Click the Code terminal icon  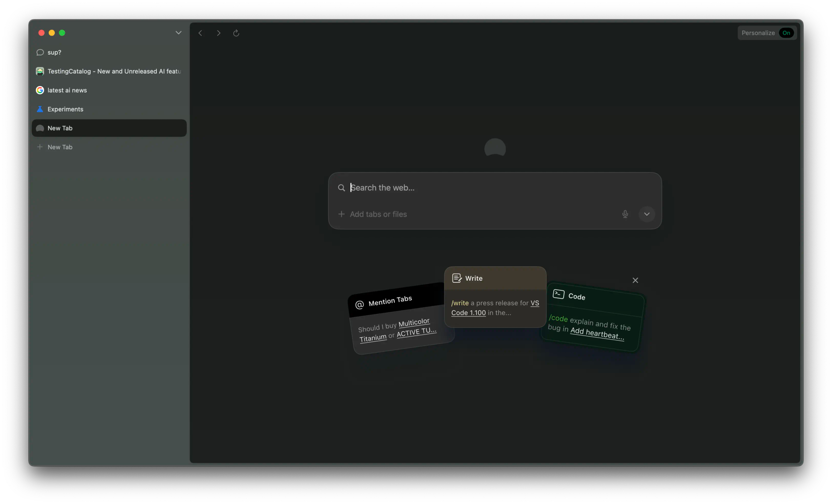coord(558,294)
